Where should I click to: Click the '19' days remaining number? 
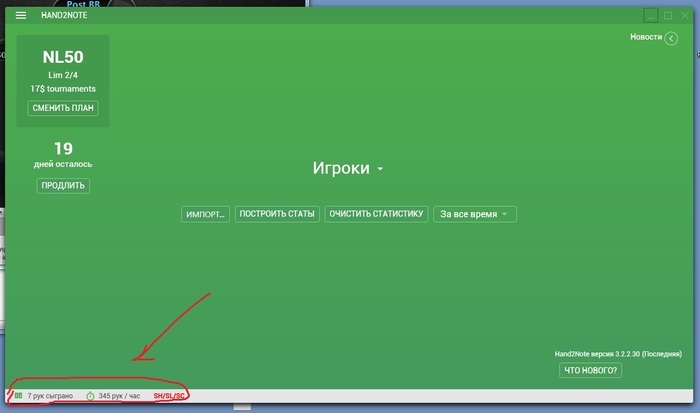[x=63, y=148]
